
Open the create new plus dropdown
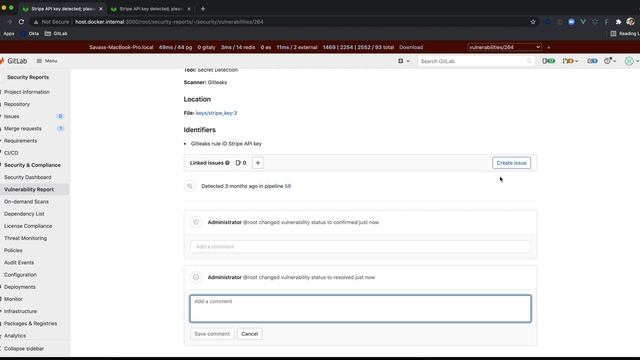coord(403,61)
